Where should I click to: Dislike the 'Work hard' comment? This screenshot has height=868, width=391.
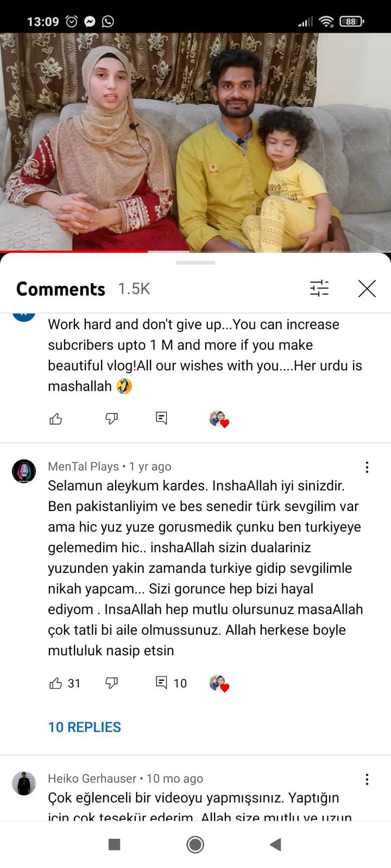point(111,418)
